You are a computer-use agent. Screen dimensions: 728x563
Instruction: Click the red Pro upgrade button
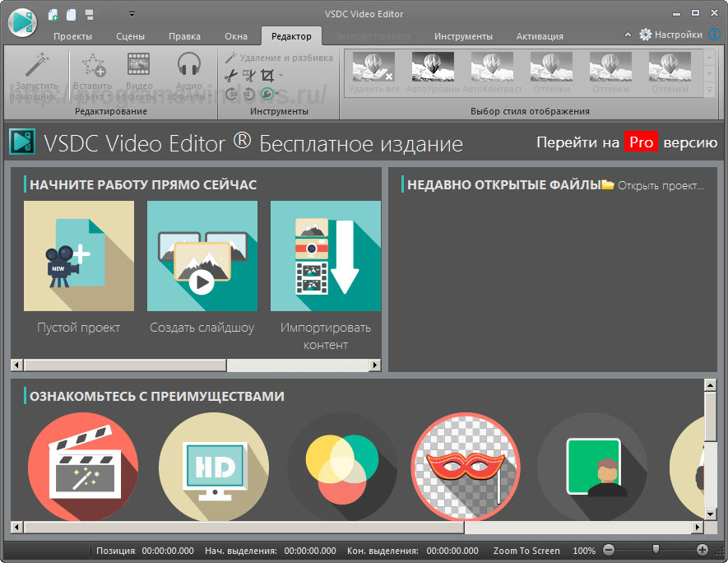[x=641, y=142]
